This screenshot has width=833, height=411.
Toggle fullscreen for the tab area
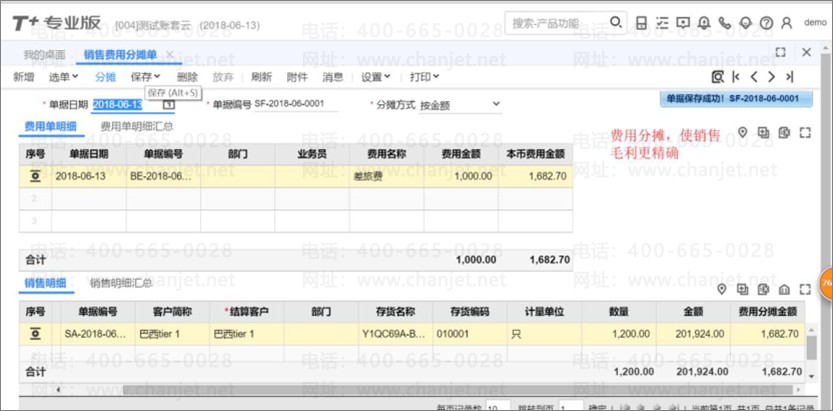(780, 52)
